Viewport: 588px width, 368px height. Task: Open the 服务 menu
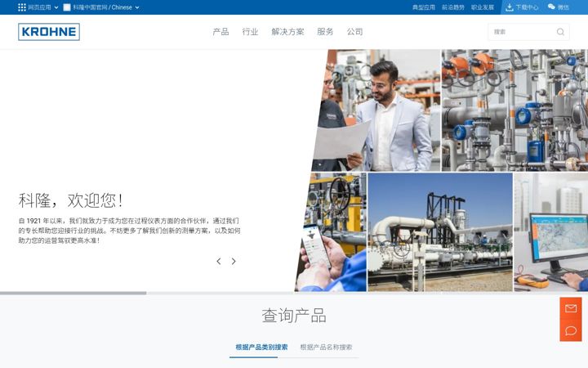coord(325,32)
